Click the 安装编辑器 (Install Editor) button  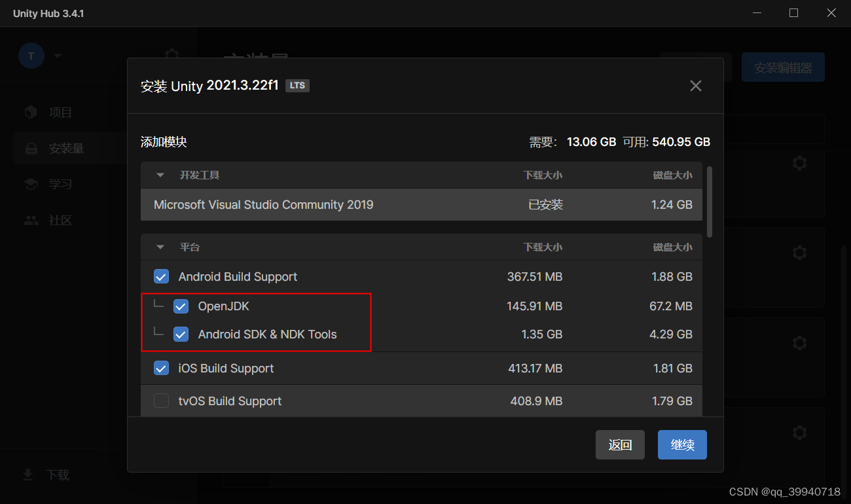pyautogui.click(x=783, y=67)
